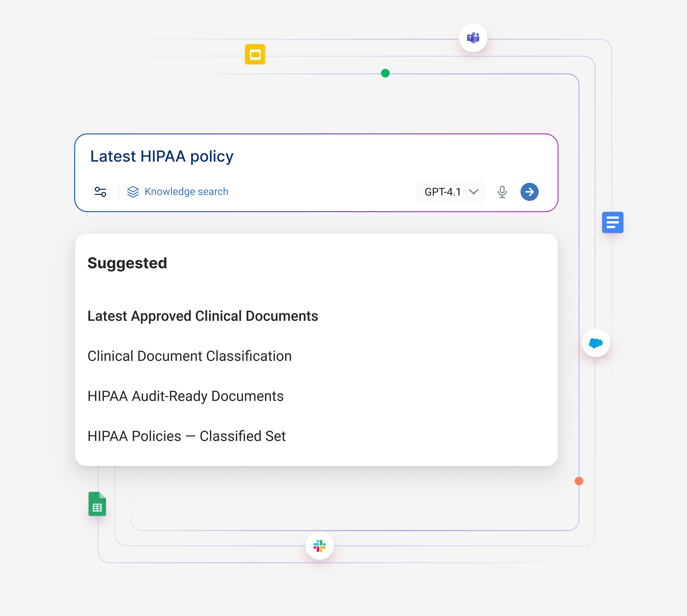Choose Clinical Document Classification suggestion
This screenshot has height=616, width=687.
pyautogui.click(x=189, y=356)
